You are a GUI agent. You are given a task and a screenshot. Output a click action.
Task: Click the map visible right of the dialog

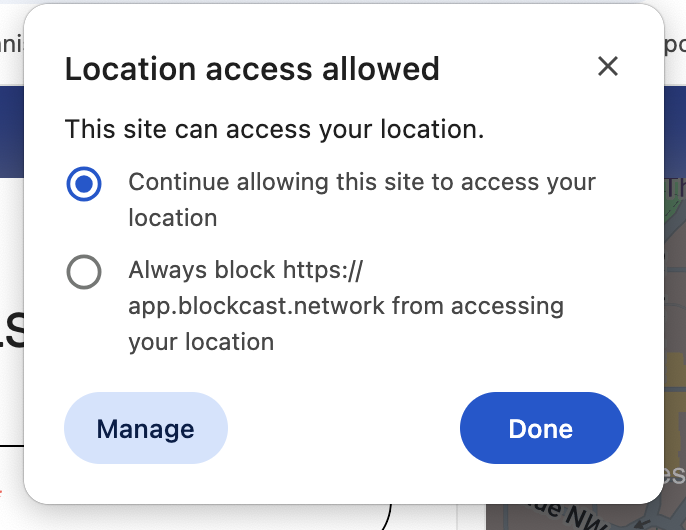click(675, 300)
